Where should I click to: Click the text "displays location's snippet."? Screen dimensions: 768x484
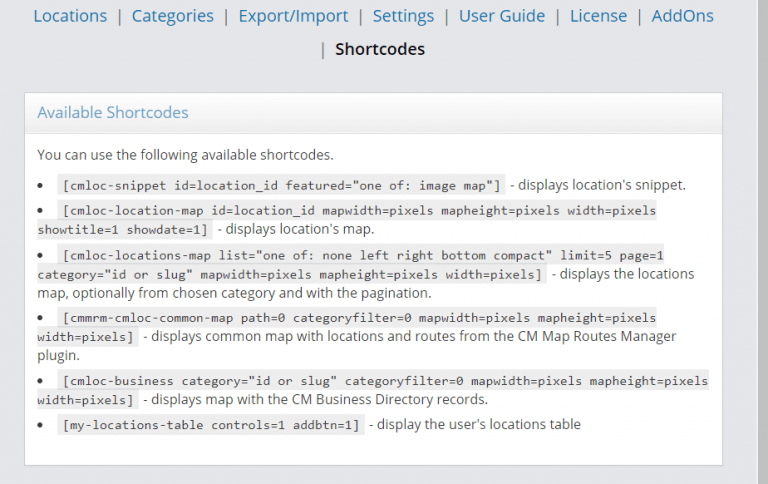pyautogui.click(x=602, y=185)
